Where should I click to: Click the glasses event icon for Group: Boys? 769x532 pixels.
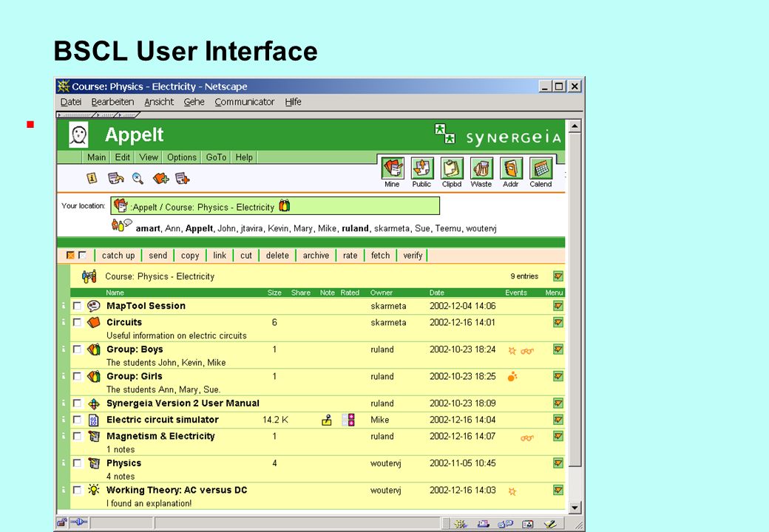click(527, 351)
